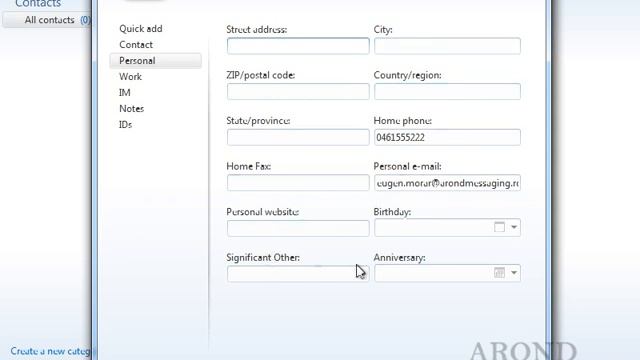Expand the Birthday dropdown arrow

[x=514, y=227]
